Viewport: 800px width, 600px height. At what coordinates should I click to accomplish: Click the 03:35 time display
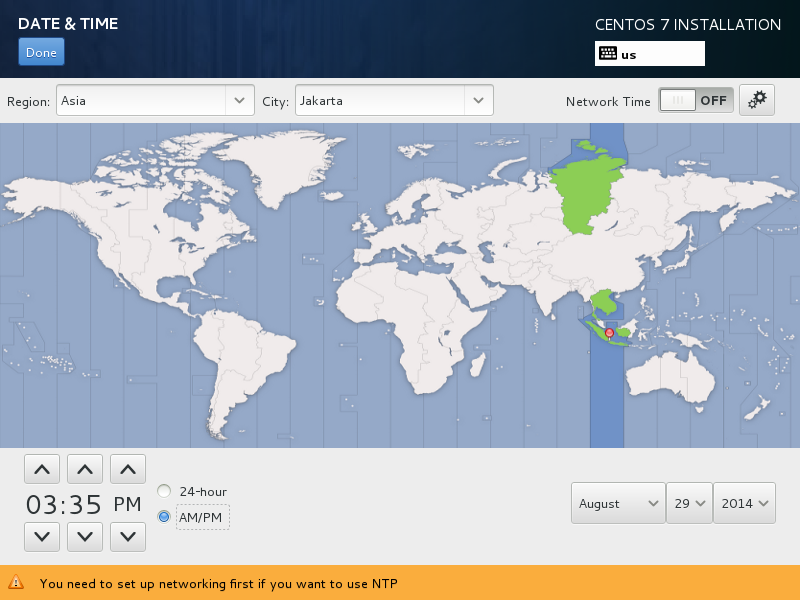[64, 504]
